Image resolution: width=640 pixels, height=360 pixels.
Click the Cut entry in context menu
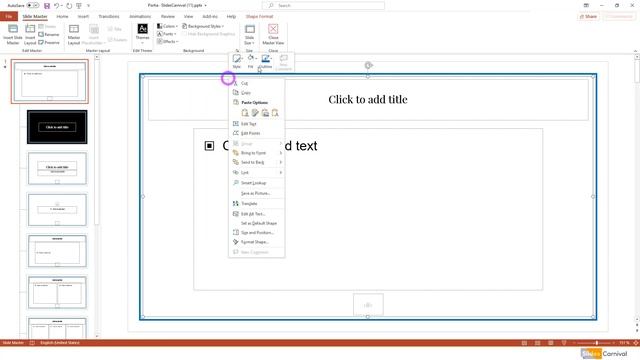[x=256, y=83]
